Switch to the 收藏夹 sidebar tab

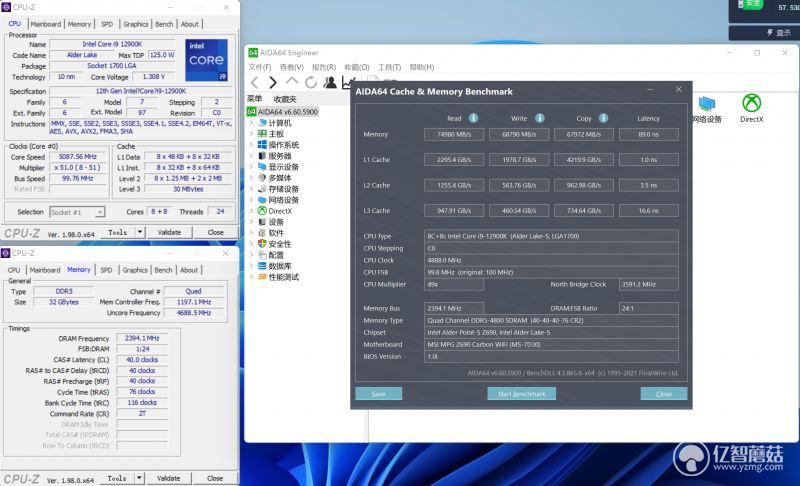coord(285,99)
